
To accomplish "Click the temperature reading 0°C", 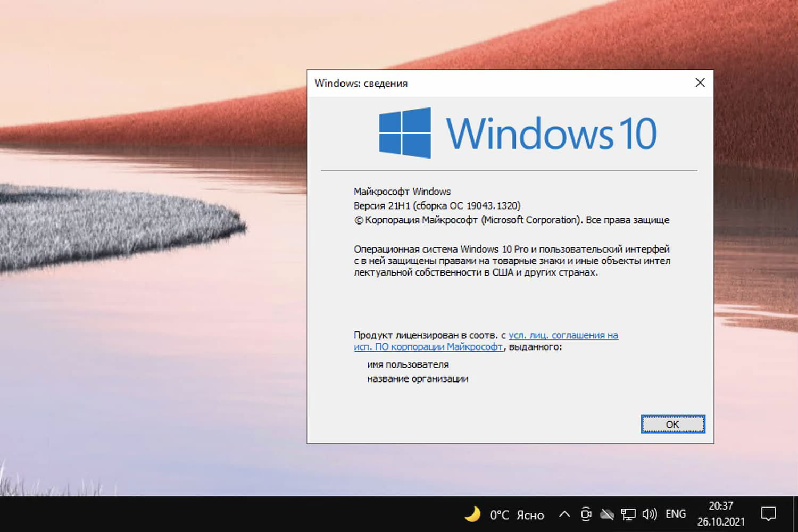I will [499, 514].
